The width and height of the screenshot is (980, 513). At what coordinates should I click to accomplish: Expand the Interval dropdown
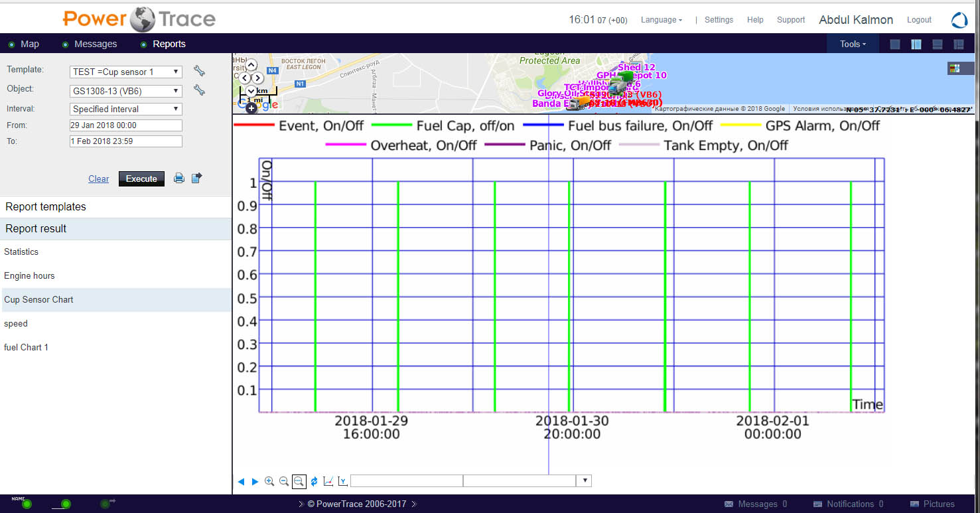coord(125,109)
